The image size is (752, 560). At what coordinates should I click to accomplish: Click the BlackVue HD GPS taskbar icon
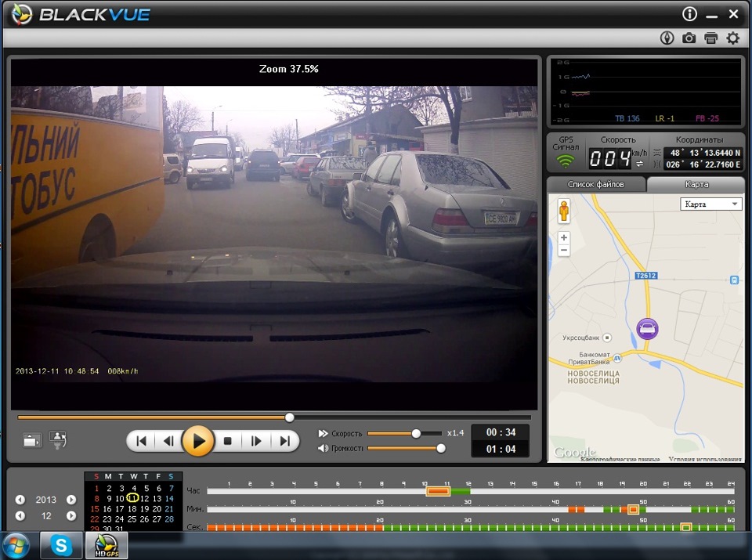pyautogui.click(x=106, y=546)
